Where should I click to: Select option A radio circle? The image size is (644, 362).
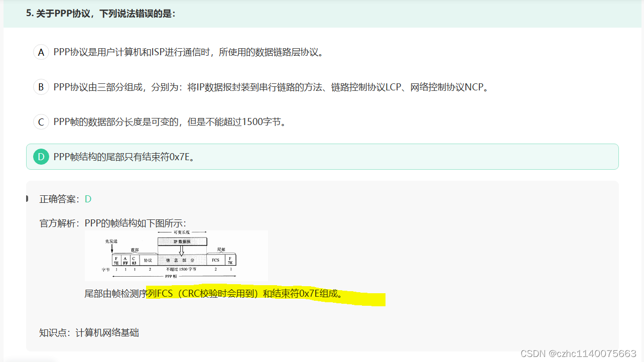[x=41, y=52]
